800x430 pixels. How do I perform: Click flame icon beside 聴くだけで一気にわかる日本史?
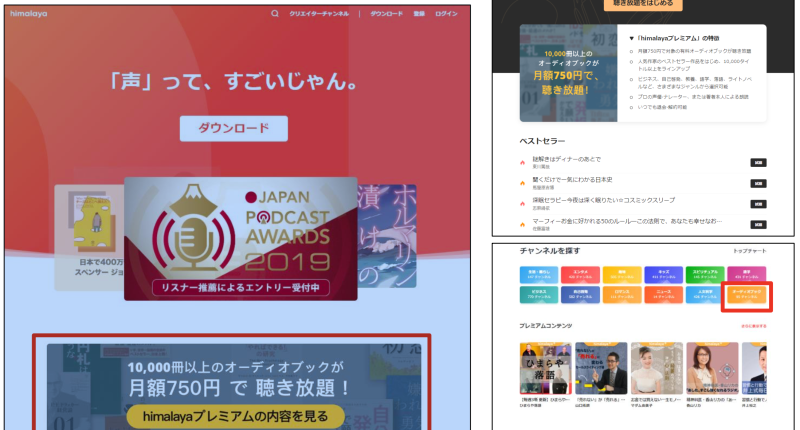522,183
